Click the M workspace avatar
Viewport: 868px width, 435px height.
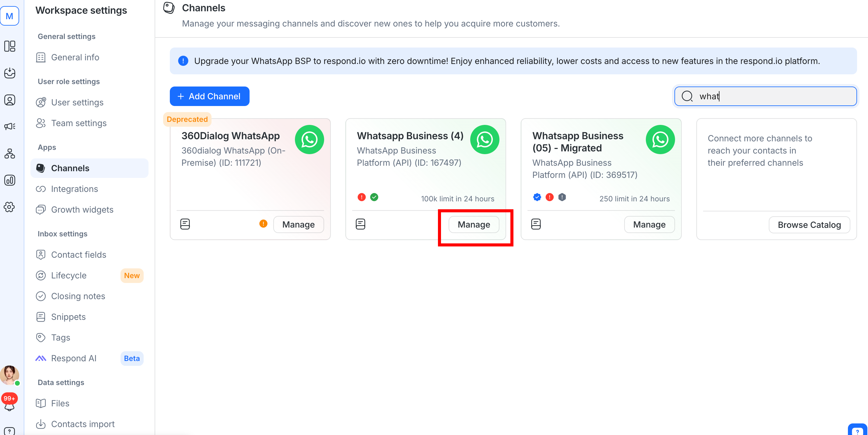click(x=9, y=16)
